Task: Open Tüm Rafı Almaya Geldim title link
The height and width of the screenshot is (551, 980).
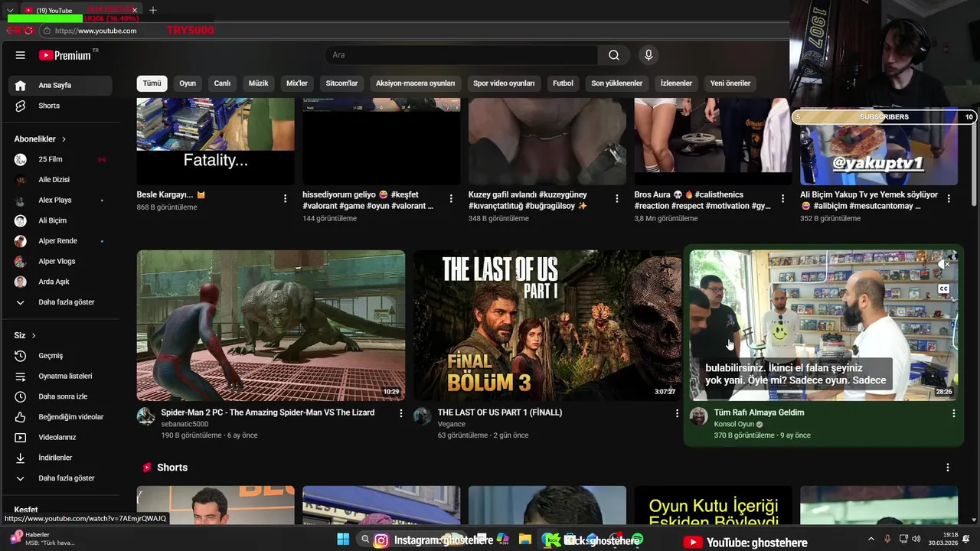Action: point(759,412)
